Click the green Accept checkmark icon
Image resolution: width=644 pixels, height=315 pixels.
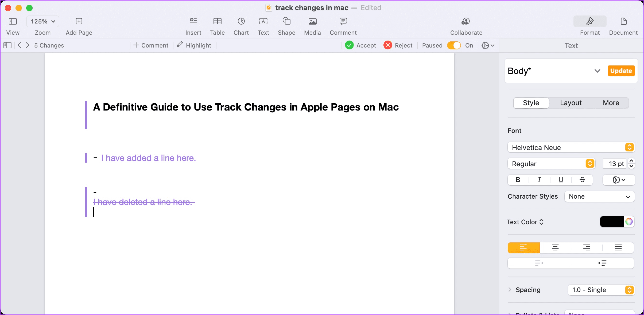coord(349,45)
